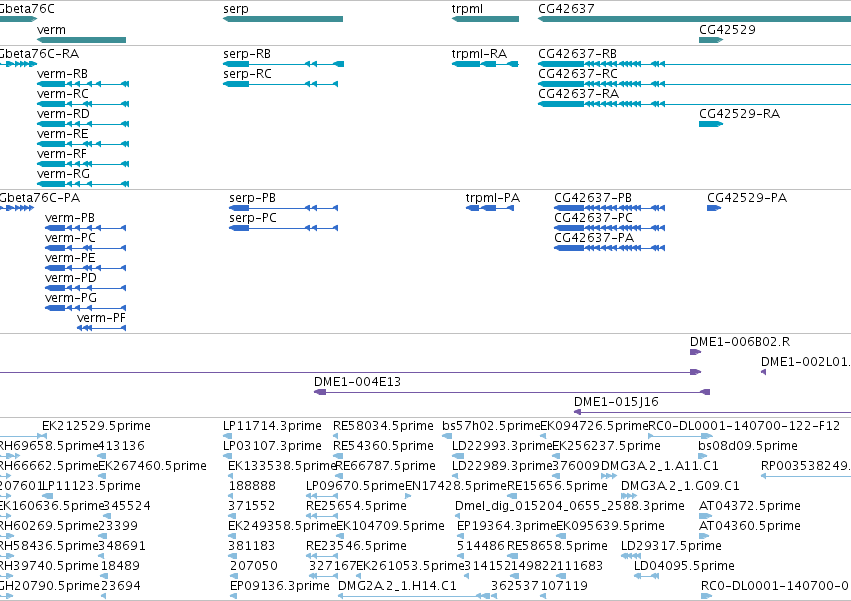Click EST RE25654.5prime
This screenshot has width=851, height=601.
pos(356,506)
